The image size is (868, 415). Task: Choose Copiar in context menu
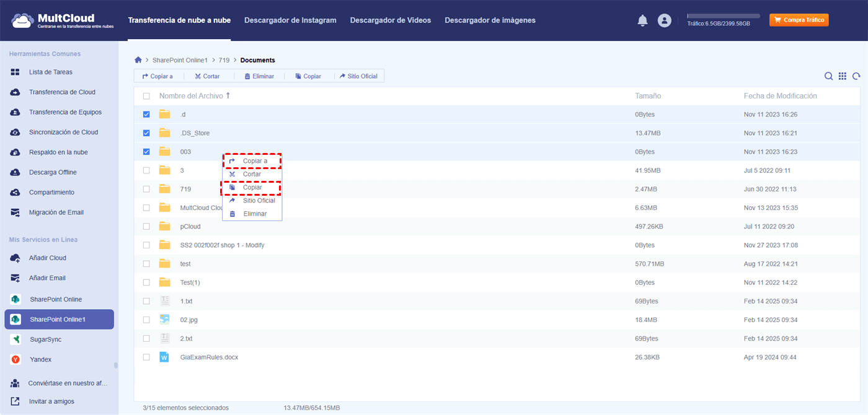pos(252,187)
